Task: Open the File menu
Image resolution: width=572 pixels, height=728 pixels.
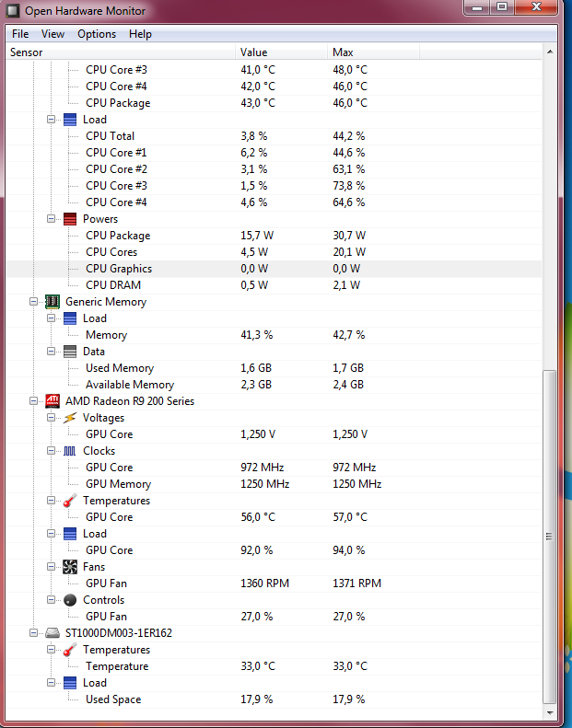Action: (x=20, y=34)
